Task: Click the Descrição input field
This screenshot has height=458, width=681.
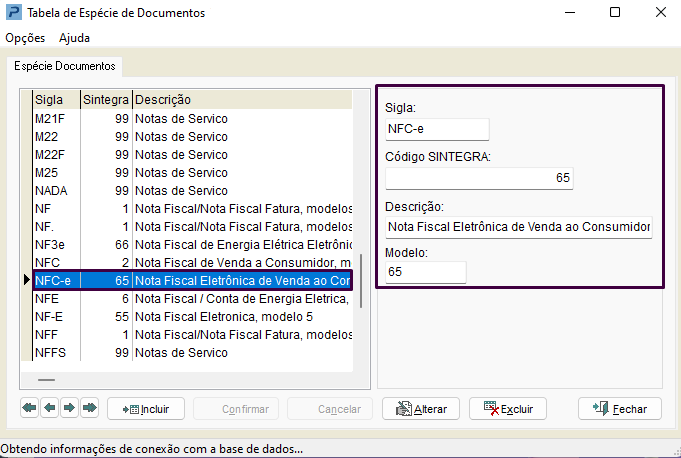Action: (519, 227)
